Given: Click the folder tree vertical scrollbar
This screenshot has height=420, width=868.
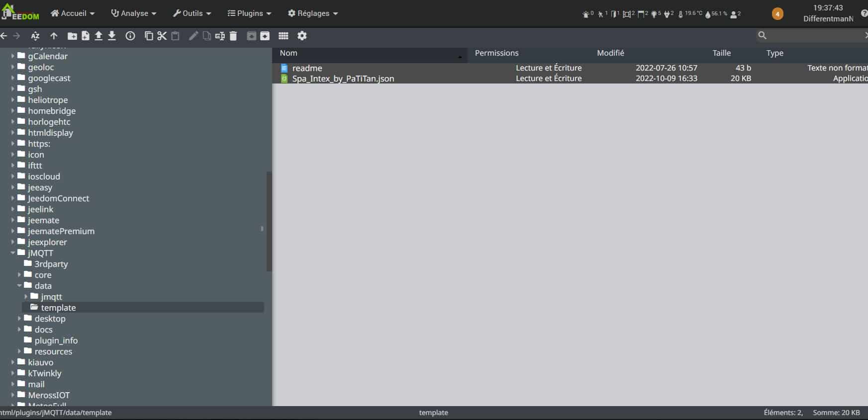Looking at the screenshot, I should (x=269, y=221).
